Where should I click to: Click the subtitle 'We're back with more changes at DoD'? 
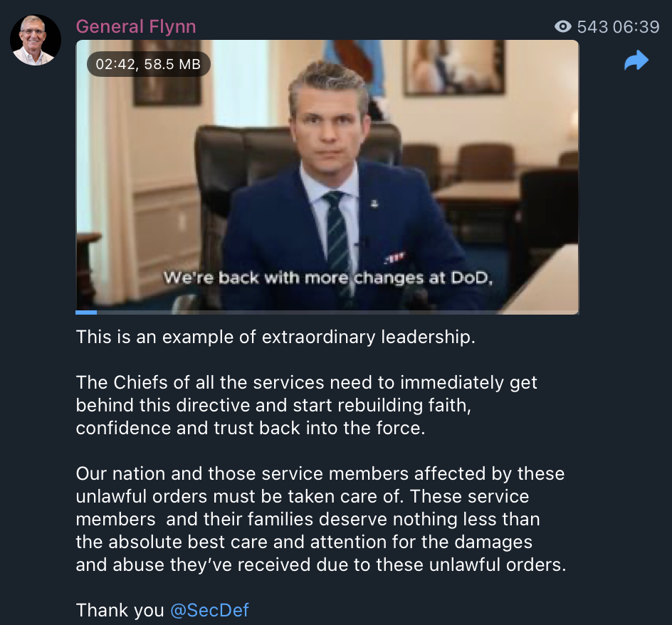[328, 278]
